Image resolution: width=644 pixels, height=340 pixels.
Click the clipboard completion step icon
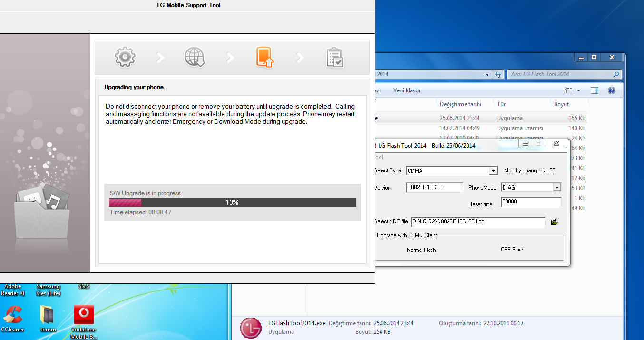pos(335,57)
